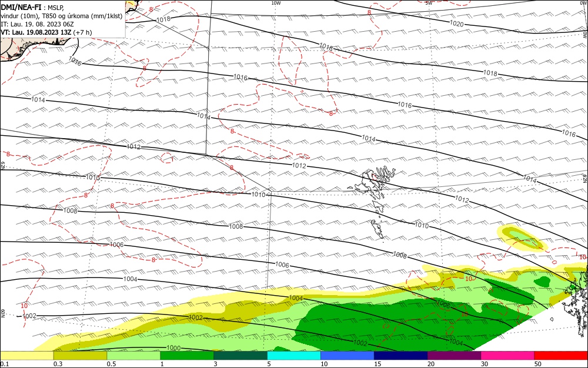Click the "50" legend scale value
This screenshot has width=588, height=368.
(538, 364)
